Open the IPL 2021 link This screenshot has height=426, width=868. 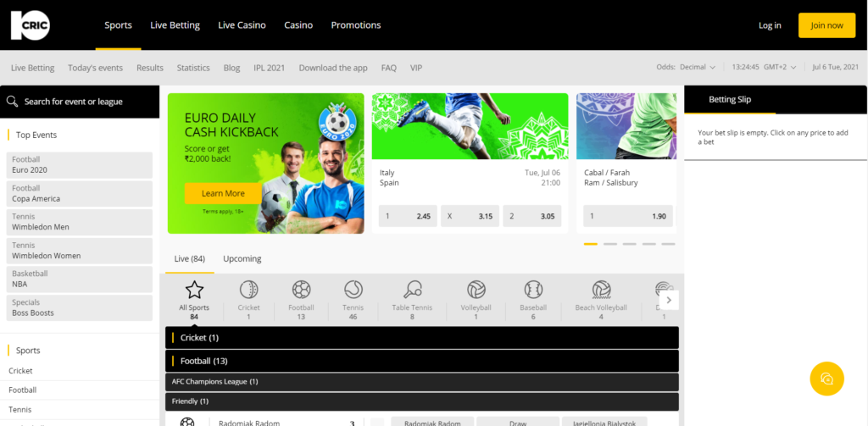tap(269, 68)
